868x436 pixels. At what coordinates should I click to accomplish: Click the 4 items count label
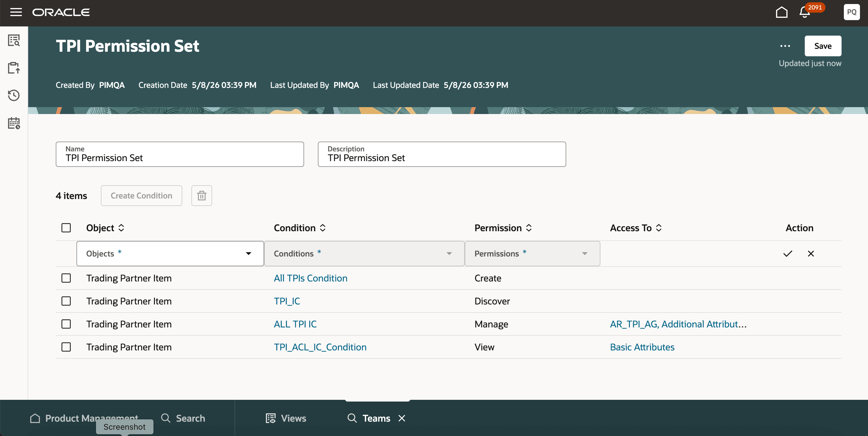[x=71, y=196]
